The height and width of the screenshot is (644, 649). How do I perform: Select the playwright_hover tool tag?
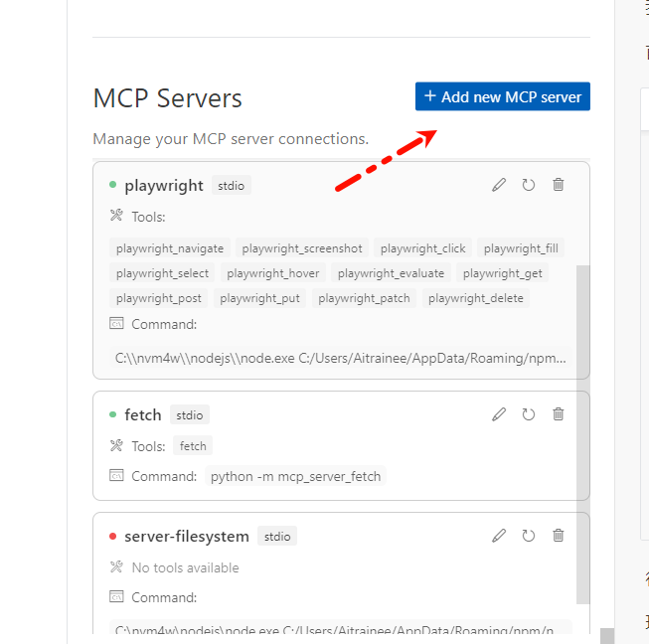tap(272, 273)
